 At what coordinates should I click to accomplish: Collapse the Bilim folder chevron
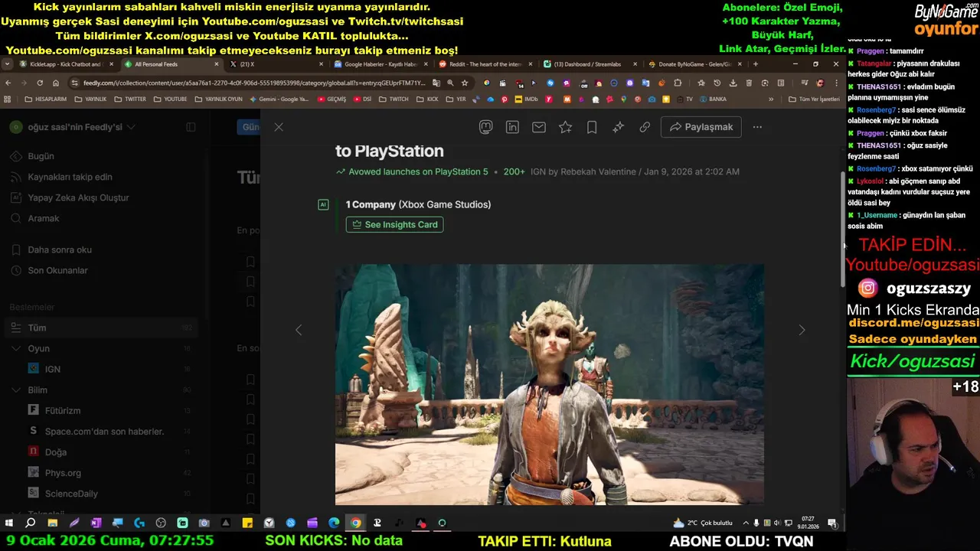[x=16, y=390]
